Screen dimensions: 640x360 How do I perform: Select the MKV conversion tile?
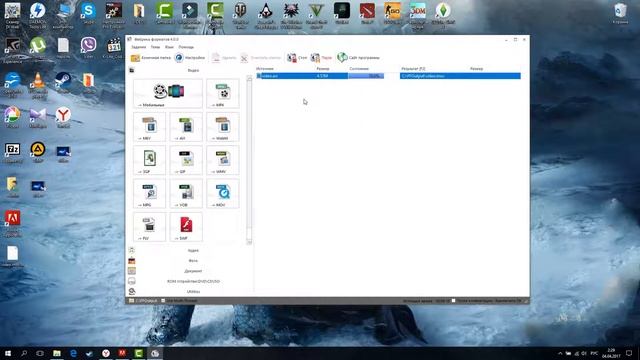tap(149, 127)
